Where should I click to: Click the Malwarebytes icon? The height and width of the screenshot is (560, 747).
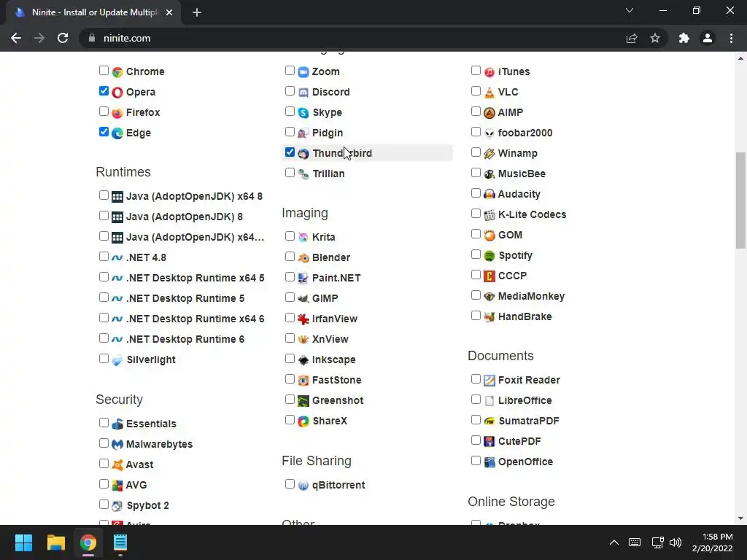[x=117, y=444]
